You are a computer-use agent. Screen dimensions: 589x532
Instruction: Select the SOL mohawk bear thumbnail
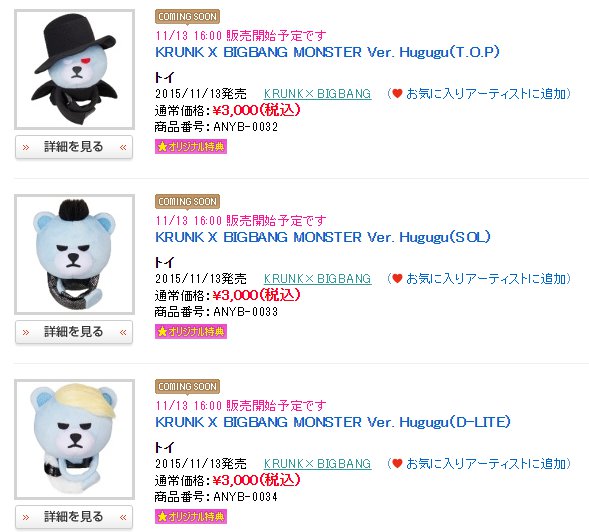74,254
